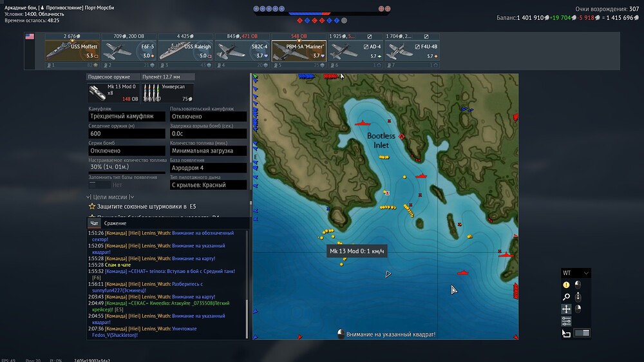The image size is (644, 362).
Task: Open the Подвесное оружие header
Action: (x=113, y=77)
